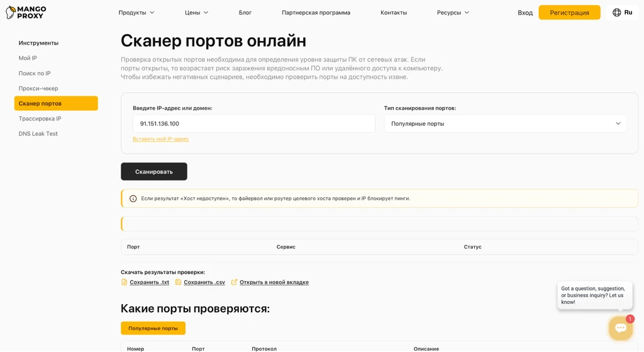Expand the Продукты menu
Viewport: 644px width, 352px height.
point(136,13)
